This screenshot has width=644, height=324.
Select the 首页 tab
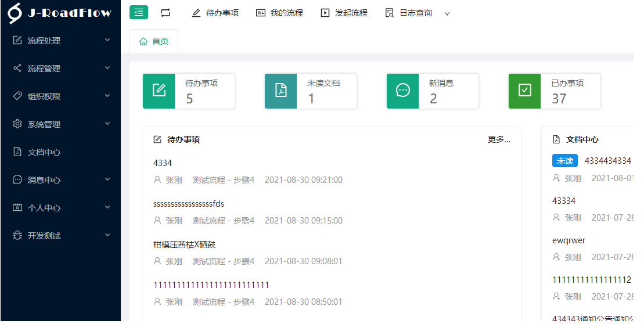(x=154, y=41)
